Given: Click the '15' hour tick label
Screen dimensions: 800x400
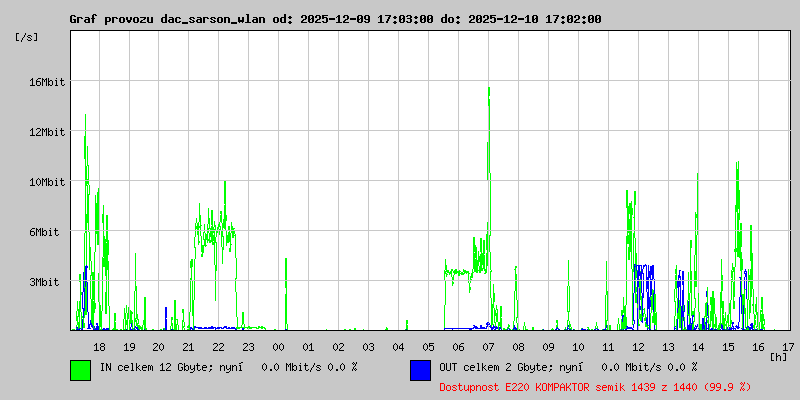Looking at the screenshot, I should click(x=728, y=347).
